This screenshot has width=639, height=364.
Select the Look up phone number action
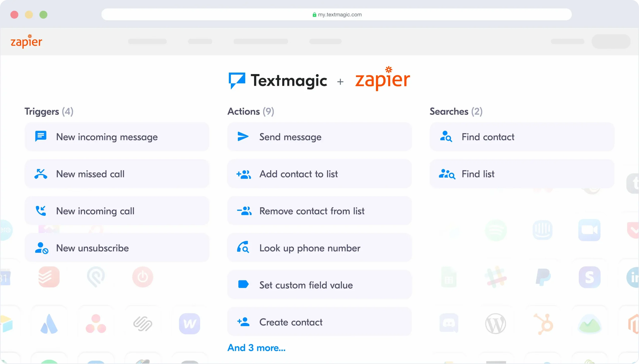point(319,248)
